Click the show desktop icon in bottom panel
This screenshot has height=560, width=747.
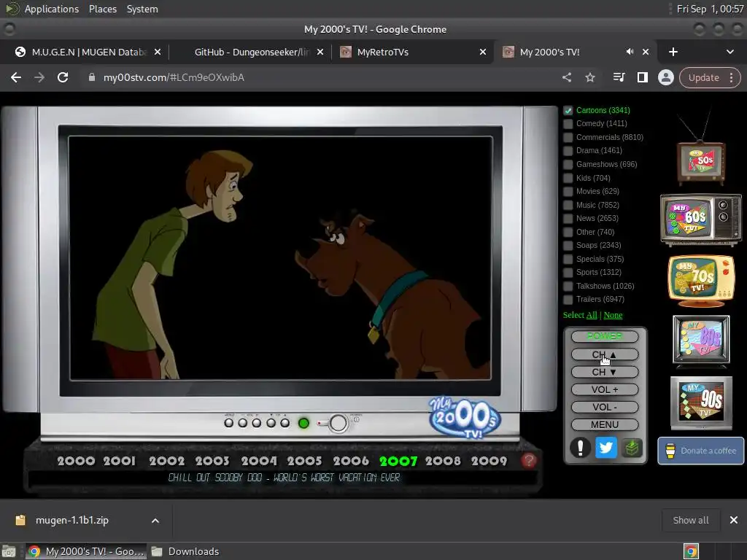pyautogui.click(x=8, y=551)
